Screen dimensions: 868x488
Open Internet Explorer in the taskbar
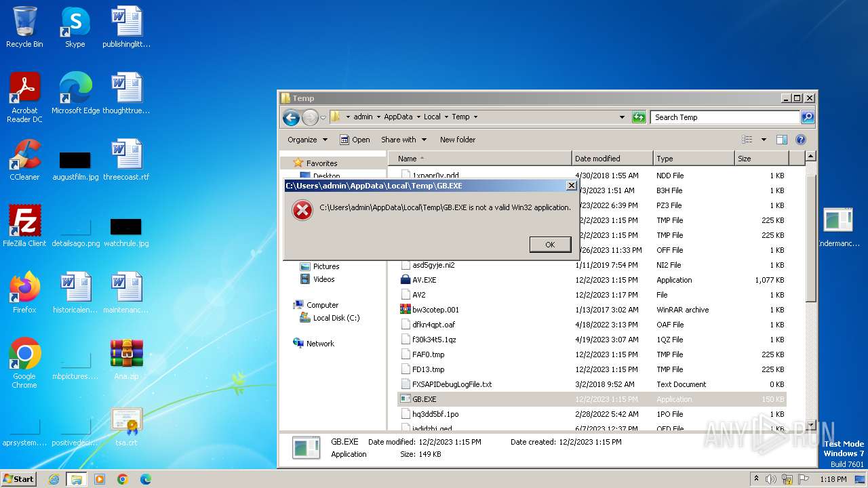(x=54, y=479)
